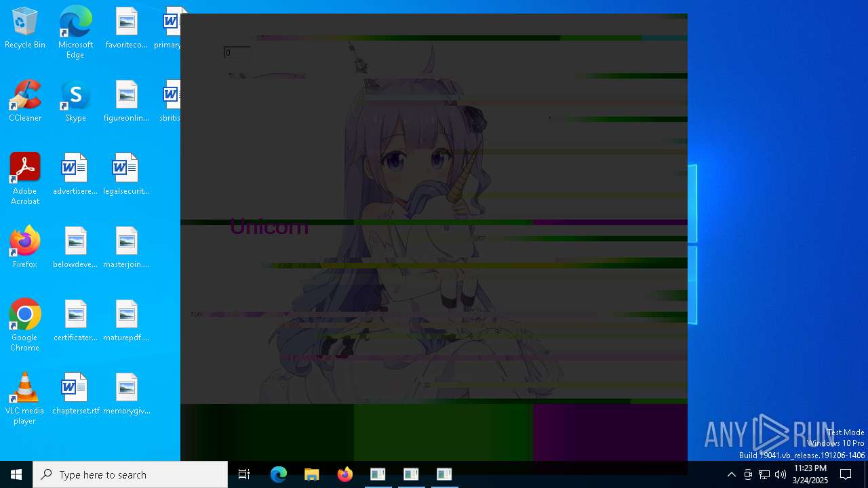The image size is (868, 488).
Task: Select the chapterset.rtf document icon
Action: [x=75, y=394]
